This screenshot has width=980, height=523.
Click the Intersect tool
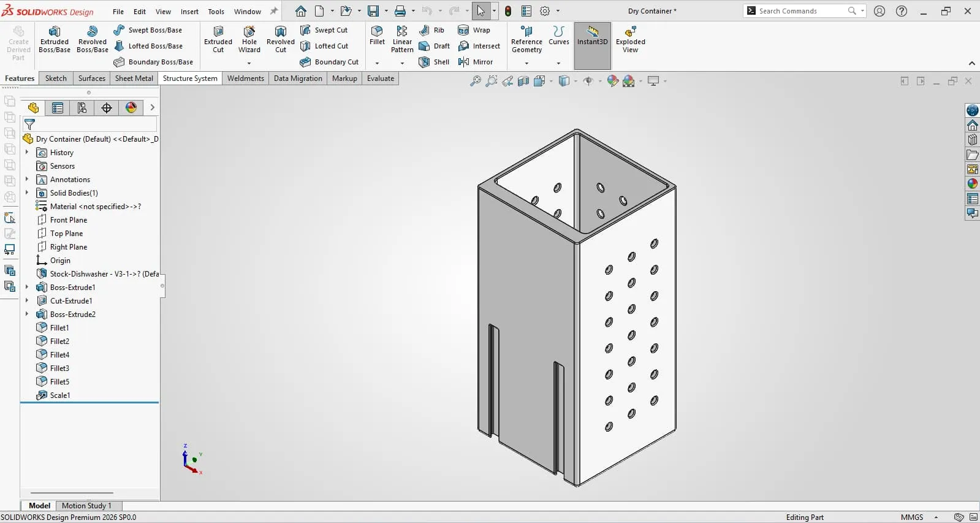pyautogui.click(x=479, y=46)
